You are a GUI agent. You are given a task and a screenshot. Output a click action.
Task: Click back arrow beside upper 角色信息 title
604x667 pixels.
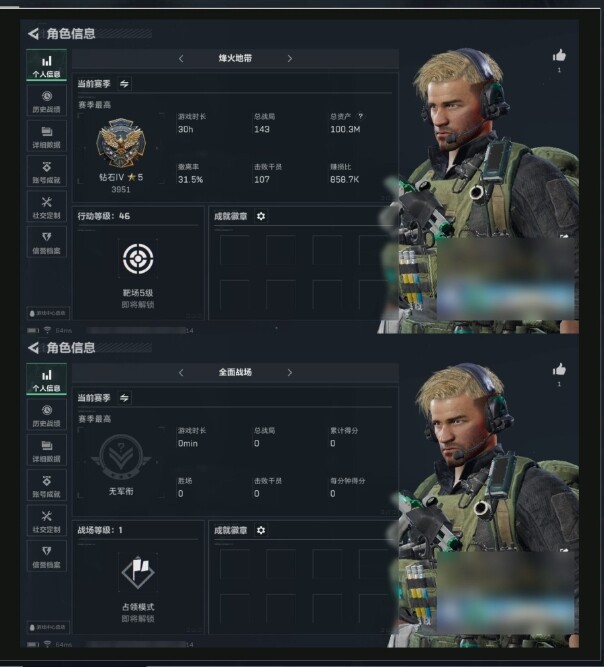pos(33,34)
